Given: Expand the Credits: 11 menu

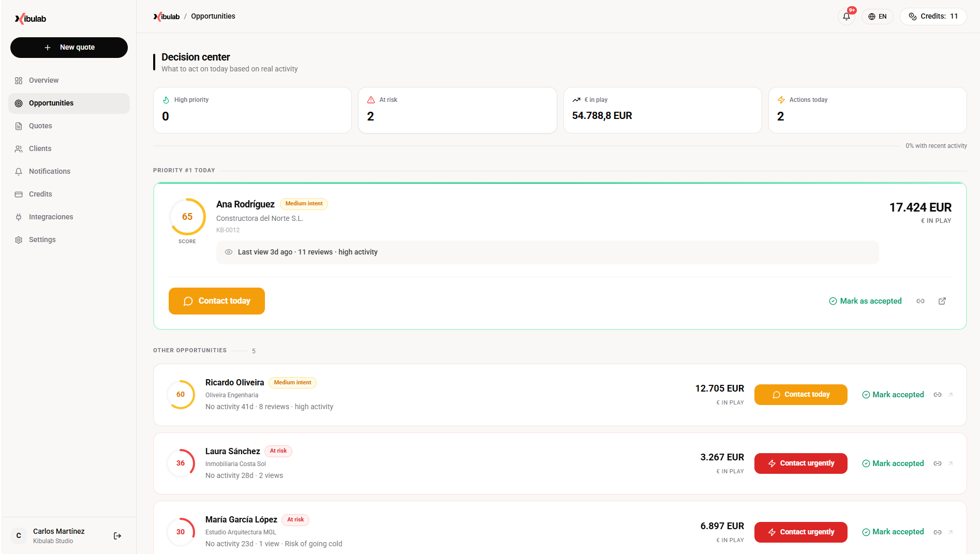Looking at the screenshot, I should [x=933, y=16].
